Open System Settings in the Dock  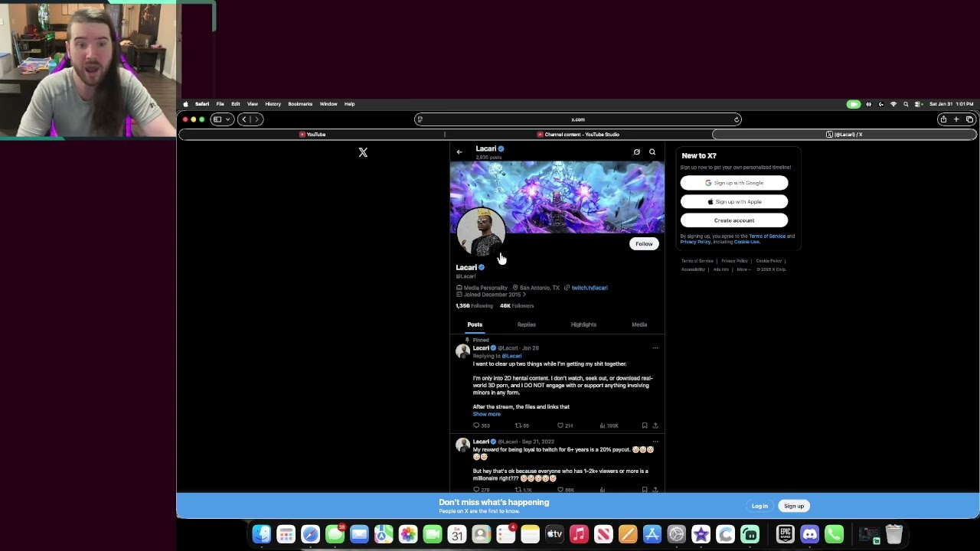point(677,534)
